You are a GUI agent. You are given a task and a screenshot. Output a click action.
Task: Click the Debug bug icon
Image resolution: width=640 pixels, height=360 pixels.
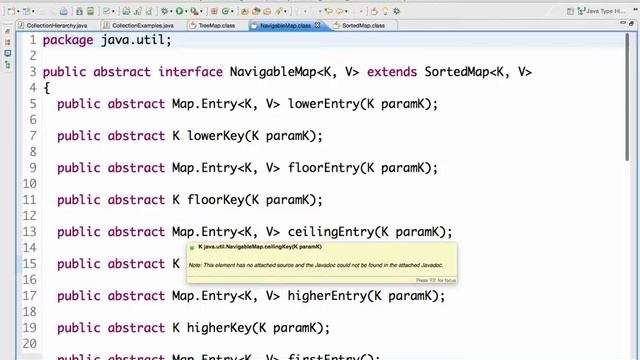pyautogui.click(x=164, y=11)
